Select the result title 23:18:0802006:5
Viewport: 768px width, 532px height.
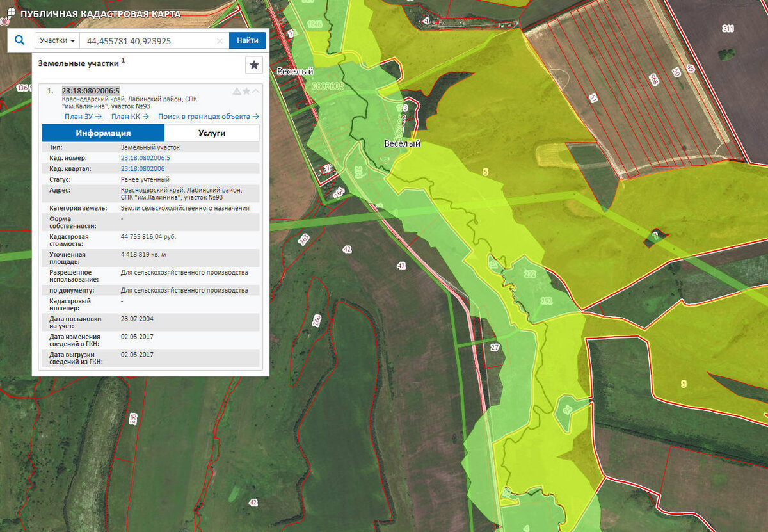pyautogui.click(x=90, y=91)
